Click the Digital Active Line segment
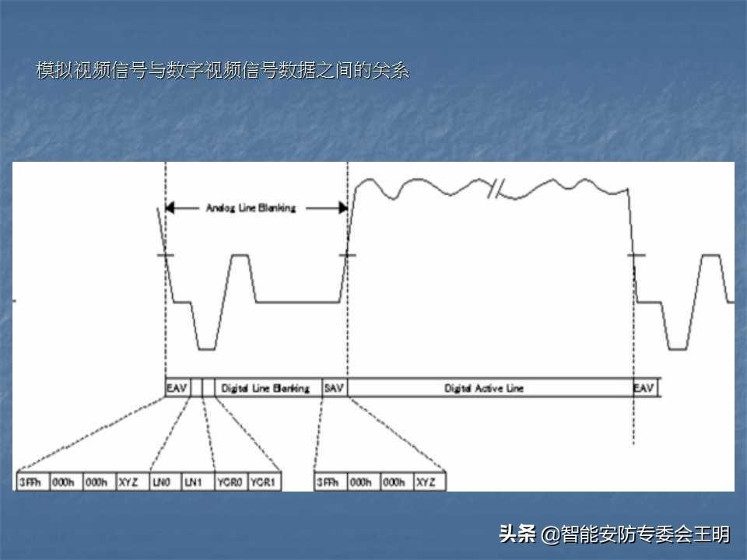Image resolution: width=747 pixels, height=560 pixels. (x=484, y=387)
